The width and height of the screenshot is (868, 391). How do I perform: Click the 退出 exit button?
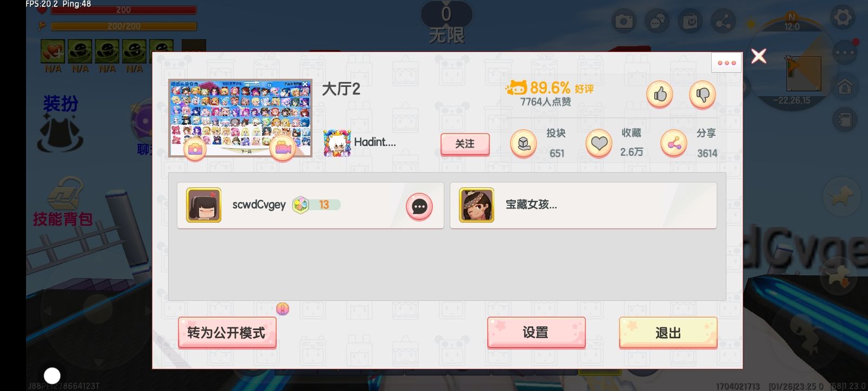coord(668,332)
